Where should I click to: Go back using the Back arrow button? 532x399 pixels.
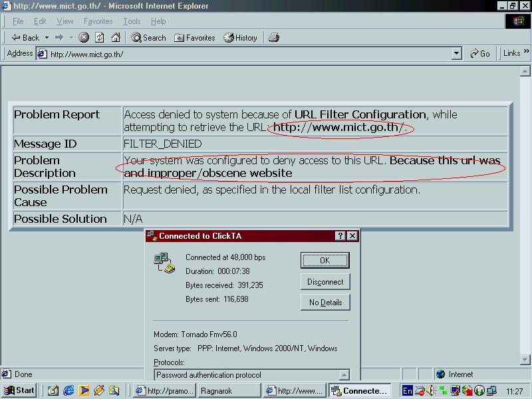click(25, 38)
